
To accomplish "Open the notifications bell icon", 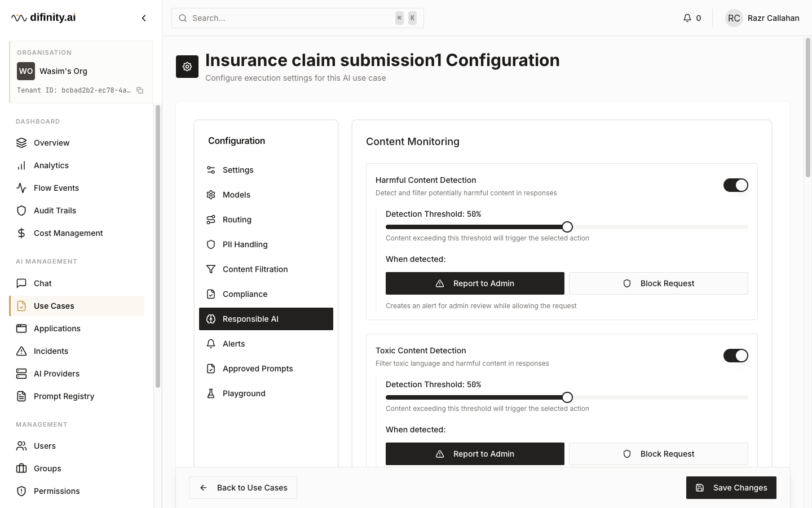I will [687, 18].
